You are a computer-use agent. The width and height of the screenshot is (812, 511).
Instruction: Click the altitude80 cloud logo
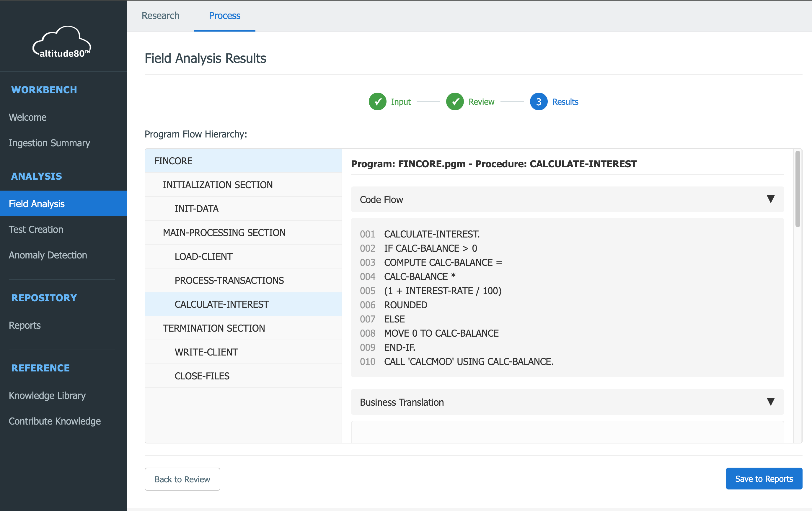click(x=62, y=42)
